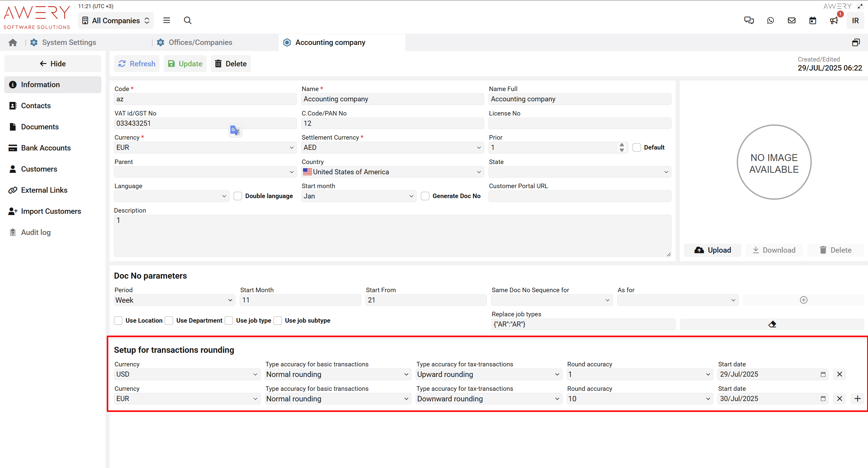This screenshot has height=468, width=868.
Task: Click the VAT id/GST No field
Action: (205, 123)
